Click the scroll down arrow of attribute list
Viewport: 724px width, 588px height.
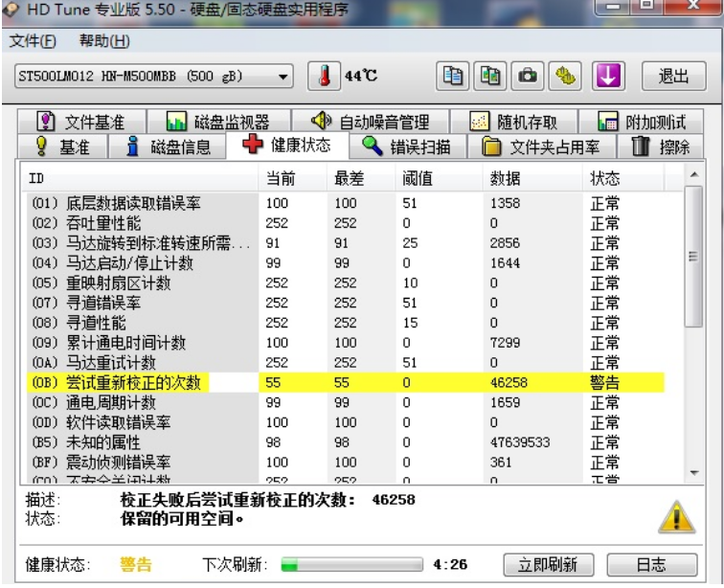coord(693,473)
